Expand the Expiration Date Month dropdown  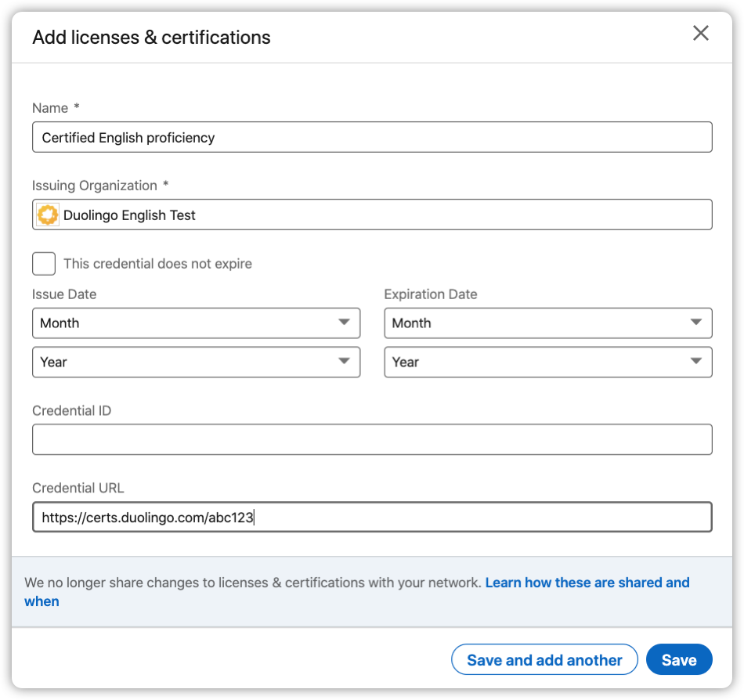click(x=547, y=323)
